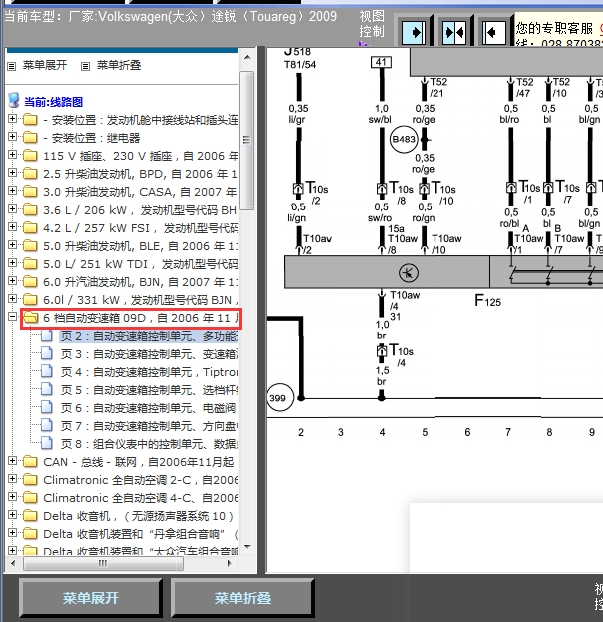The image size is (603, 622).
Task: Click the top 菜单折叠 link
Action: point(119,65)
